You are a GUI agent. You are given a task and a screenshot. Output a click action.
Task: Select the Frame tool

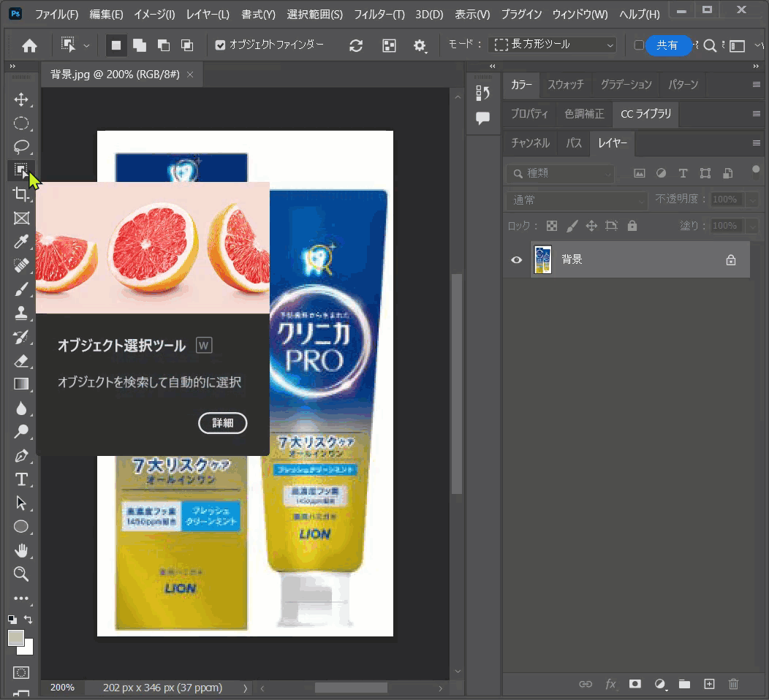point(21,218)
